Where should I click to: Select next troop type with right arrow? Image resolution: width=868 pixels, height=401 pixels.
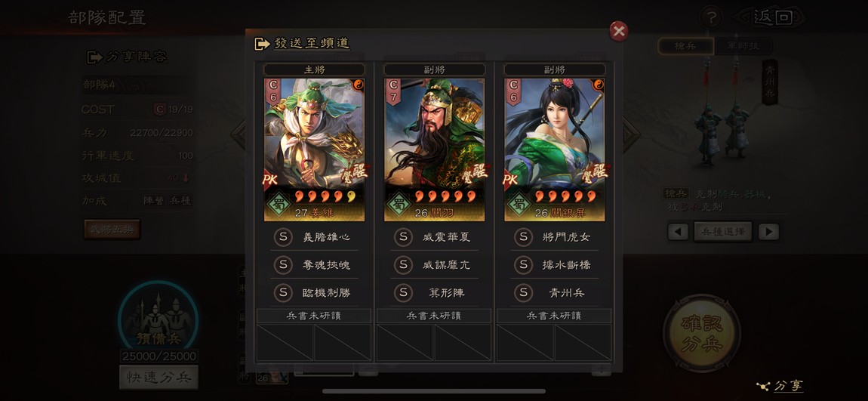[x=768, y=232]
